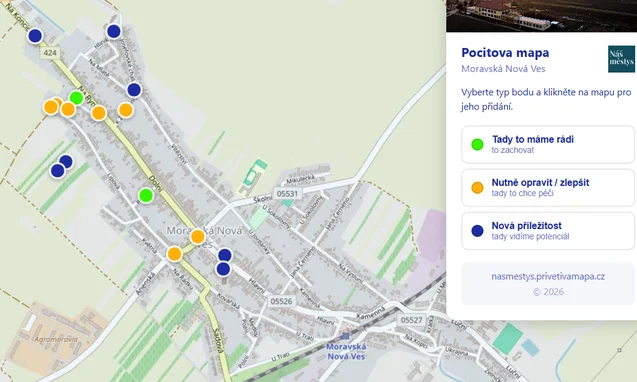Click the green marker near Na Rýn
This screenshot has height=382, width=637.
pos(76,98)
